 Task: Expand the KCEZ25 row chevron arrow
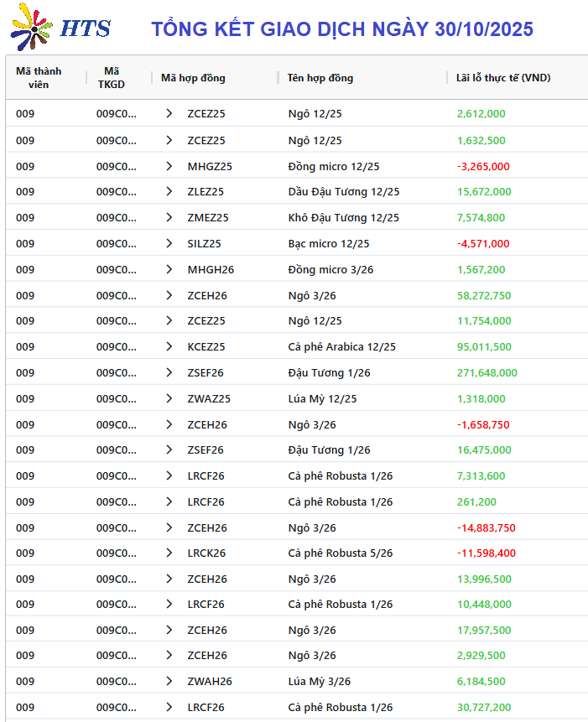(x=169, y=346)
